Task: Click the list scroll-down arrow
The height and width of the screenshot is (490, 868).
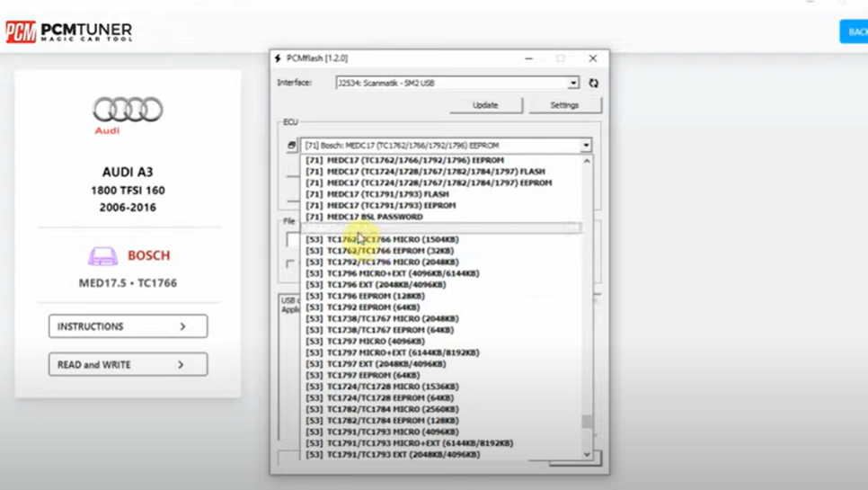Action: [587, 454]
